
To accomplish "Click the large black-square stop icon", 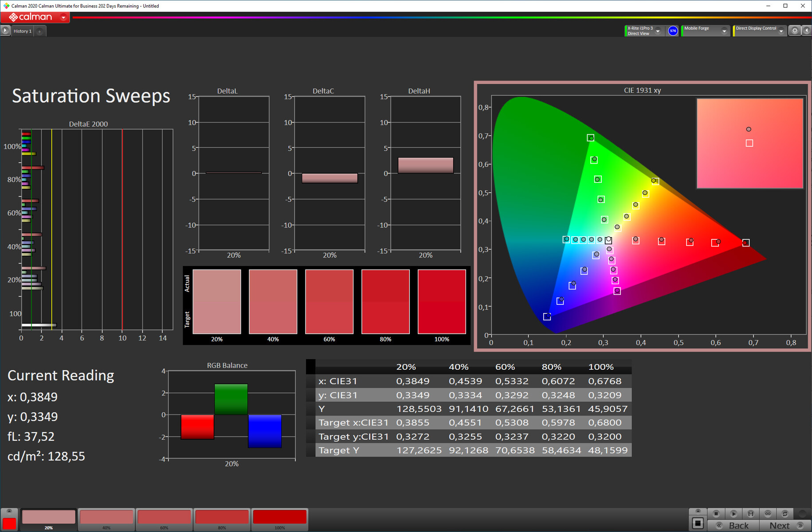I will [698, 524].
